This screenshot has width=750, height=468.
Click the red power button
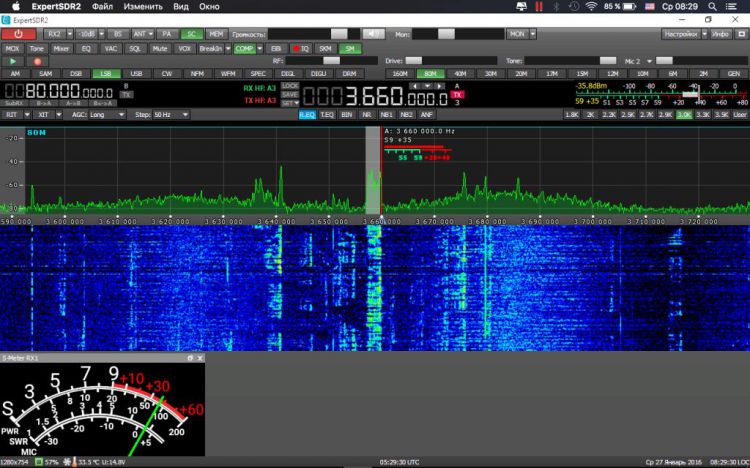(19, 34)
